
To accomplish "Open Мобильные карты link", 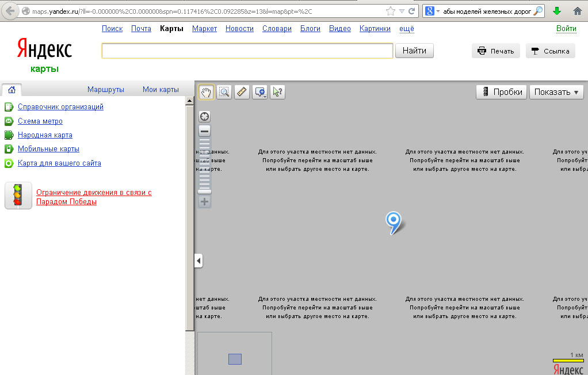I will point(48,149).
